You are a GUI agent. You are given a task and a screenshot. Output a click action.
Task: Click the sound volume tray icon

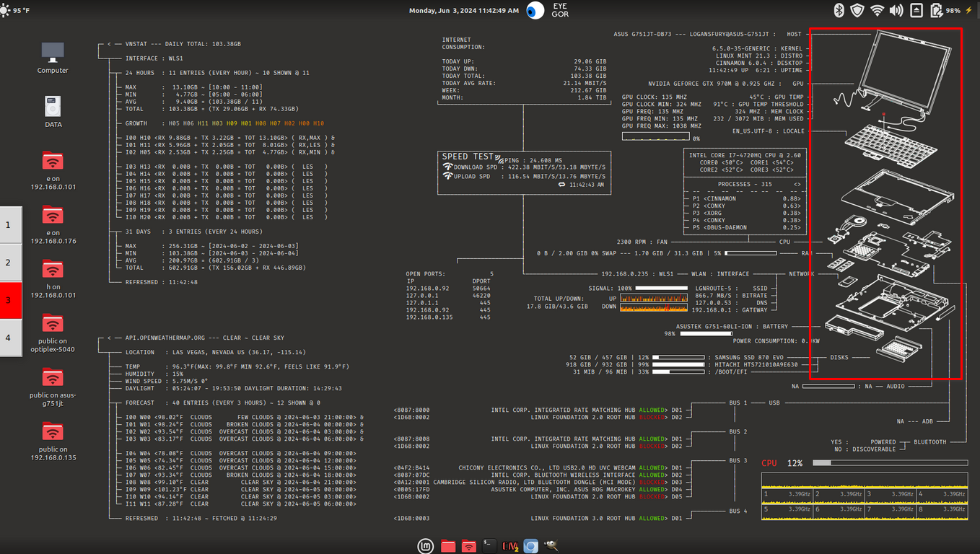[x=896, y=10]
